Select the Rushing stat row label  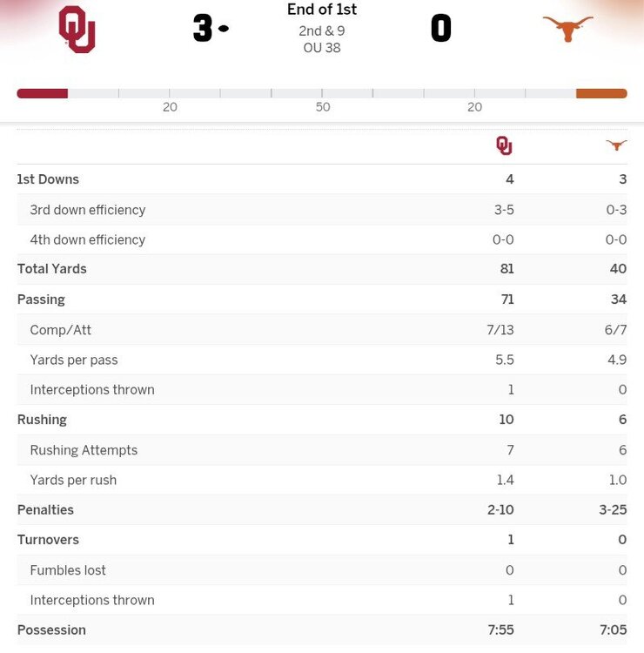[x=42, y=420]
